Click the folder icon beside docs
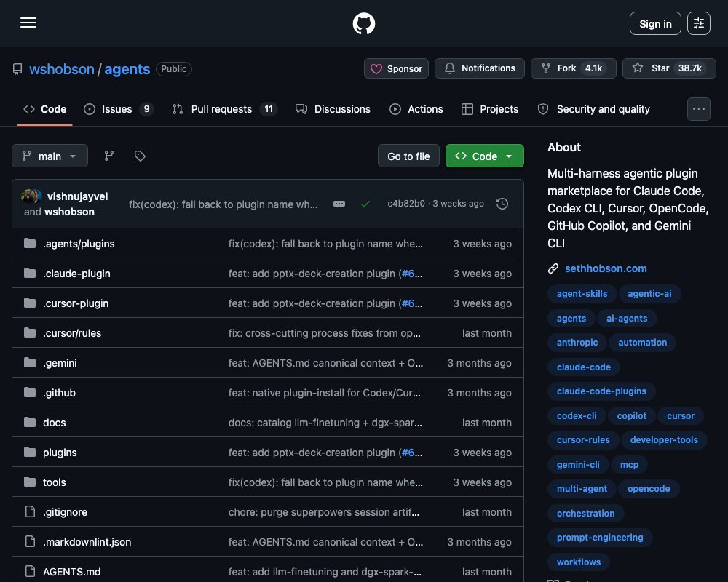This screenshot has height=582, width=728. (x=30, y=423)
